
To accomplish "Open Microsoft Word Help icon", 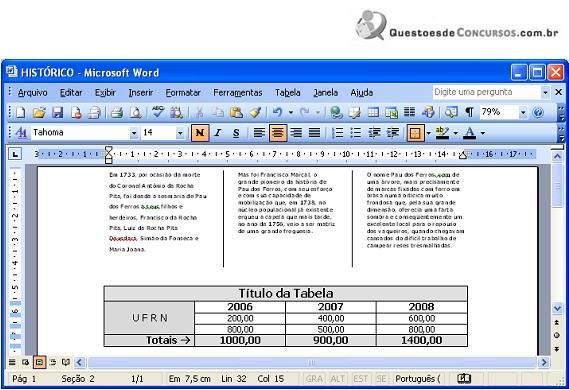I will 538,112.
